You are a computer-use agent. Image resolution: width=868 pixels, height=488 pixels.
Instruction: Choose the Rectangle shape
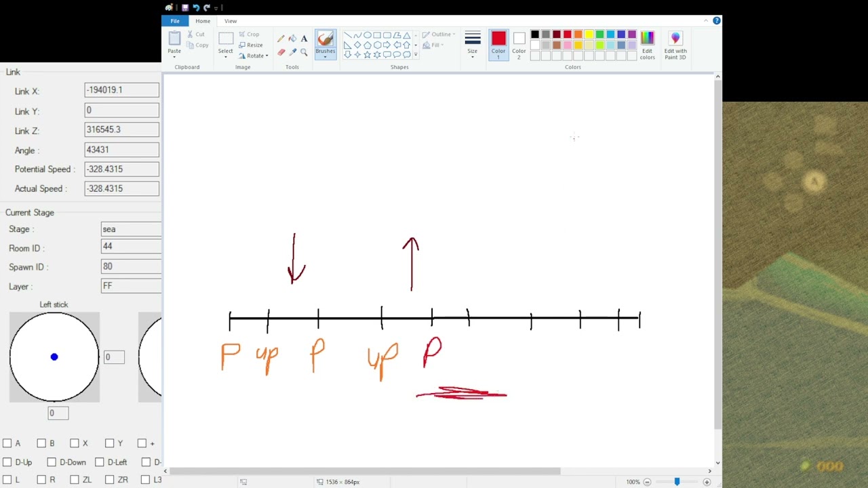(377, 35)
